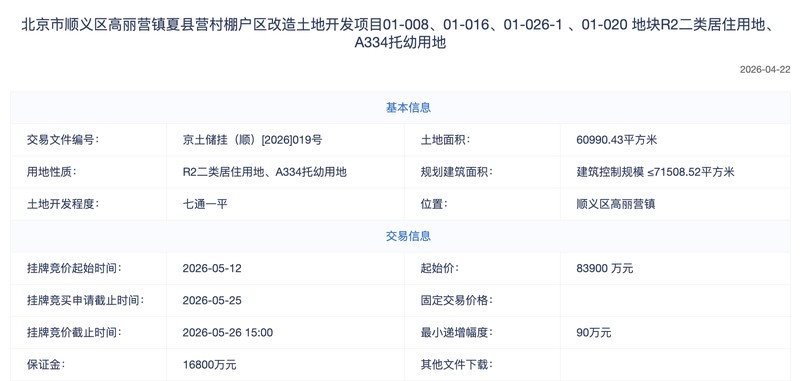Click the 土地开发程度 label

[x=63, y=204]
